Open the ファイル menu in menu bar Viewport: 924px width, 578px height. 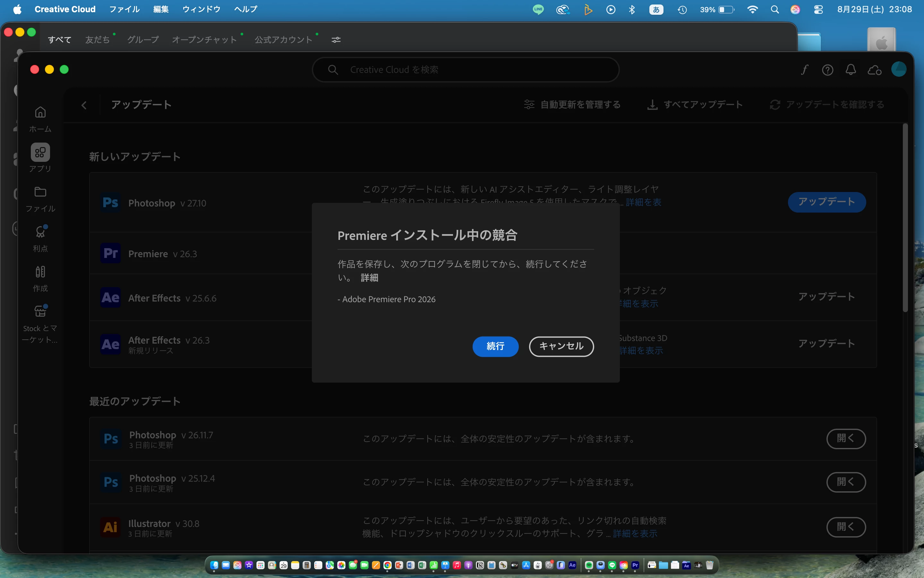[124, 9]
